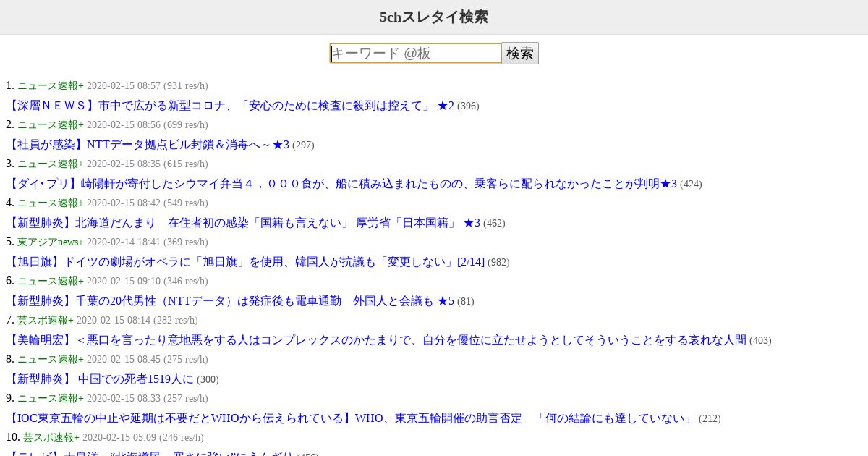Click the reply count (462)
The image size is (868, 456).
click(494, 224)
